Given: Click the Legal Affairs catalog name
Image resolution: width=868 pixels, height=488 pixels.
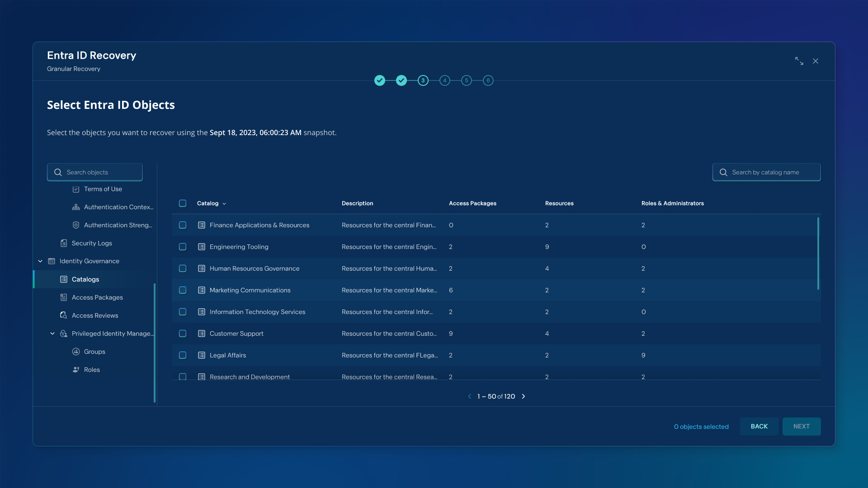Looking at the screenshot, I should click(x=228, y=356).
